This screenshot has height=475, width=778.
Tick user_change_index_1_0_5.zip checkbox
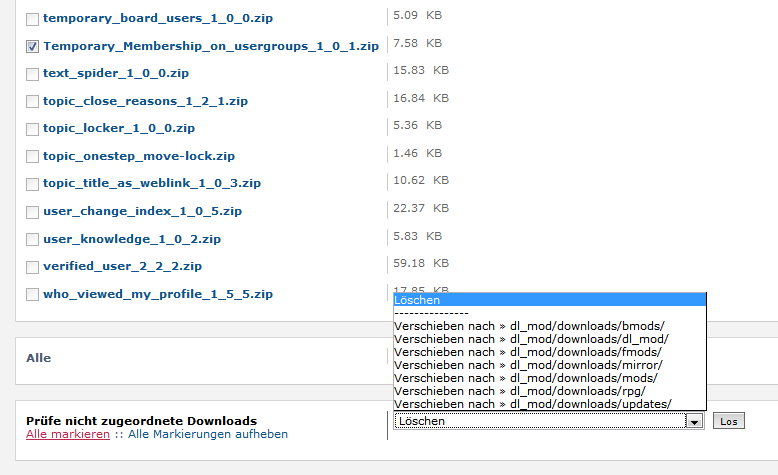point(33,212)
